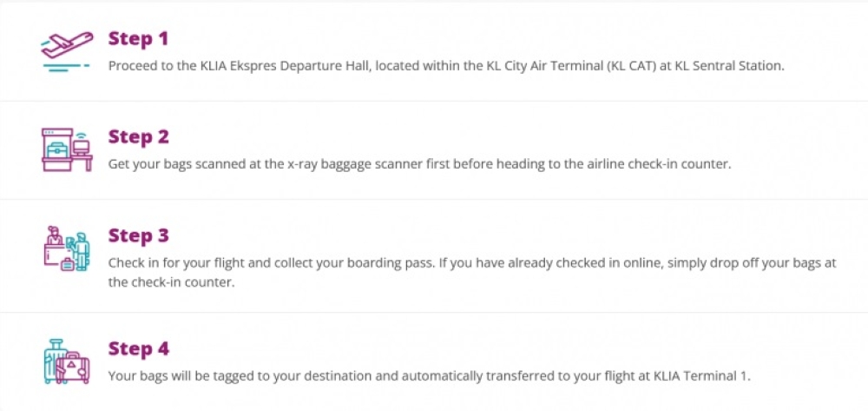Click the airplane takeoff icon beside Step 1
Viewport: 868px width, 411px height.
tap(67, 52)
